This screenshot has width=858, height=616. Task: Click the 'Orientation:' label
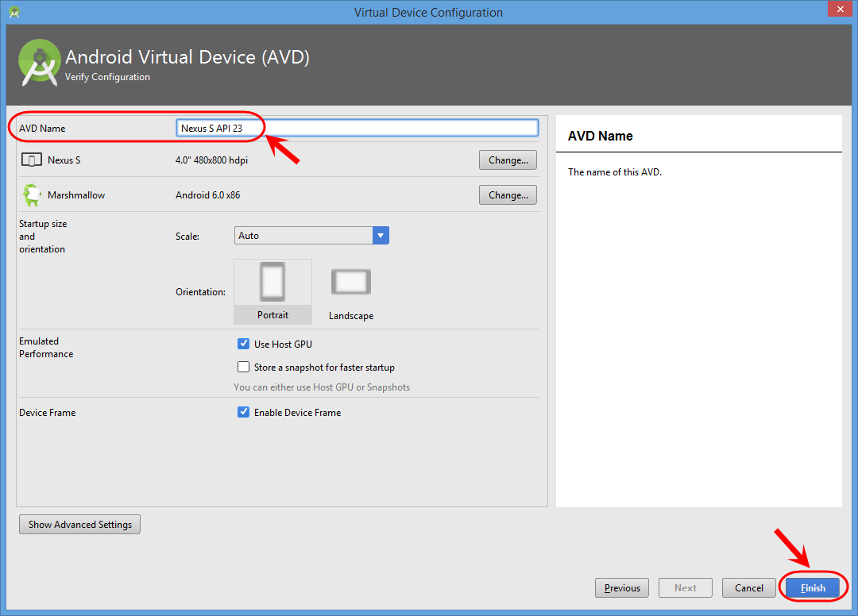click(x=200, y=292)
